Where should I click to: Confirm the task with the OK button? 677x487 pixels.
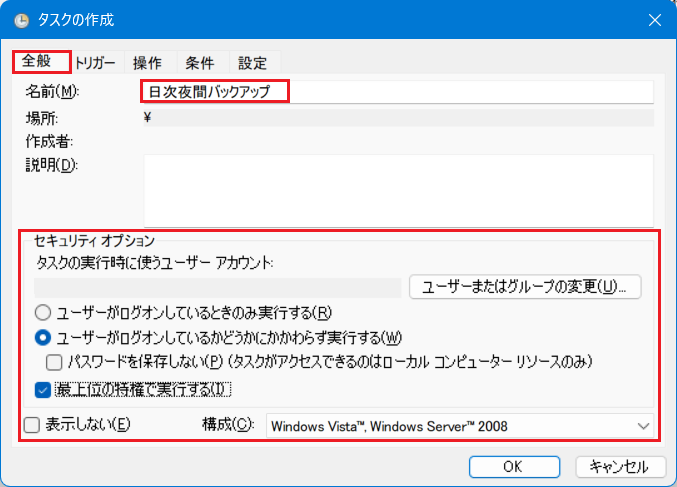[511, 466]
